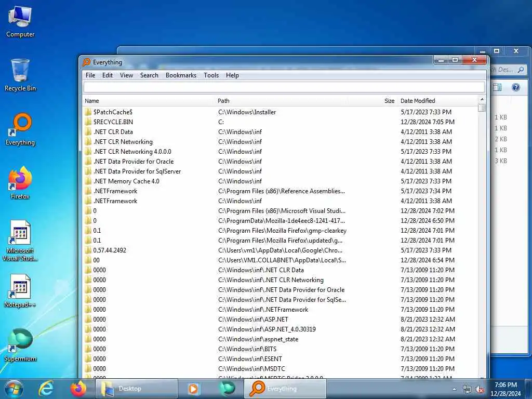This screenshot has width=532, height=399.
Task: Select the $RECYCLE.BIN folder icon
Action: (88, 122)
